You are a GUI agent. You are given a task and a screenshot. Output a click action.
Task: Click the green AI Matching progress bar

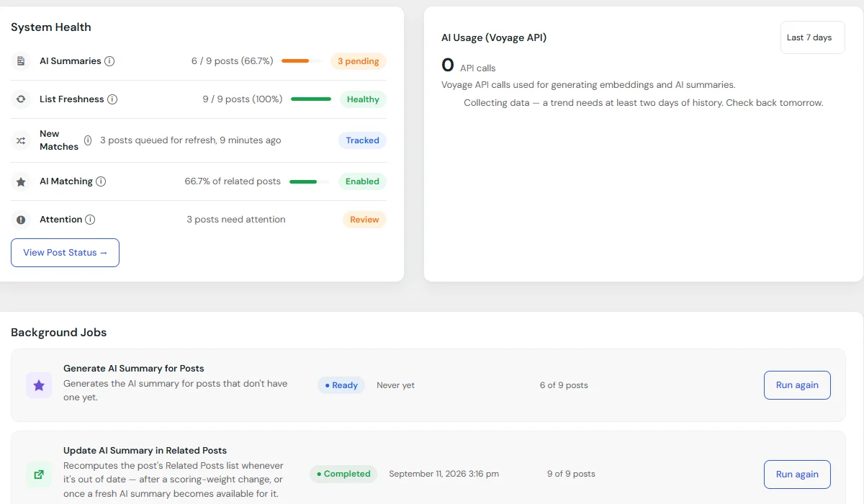[310, 181]
